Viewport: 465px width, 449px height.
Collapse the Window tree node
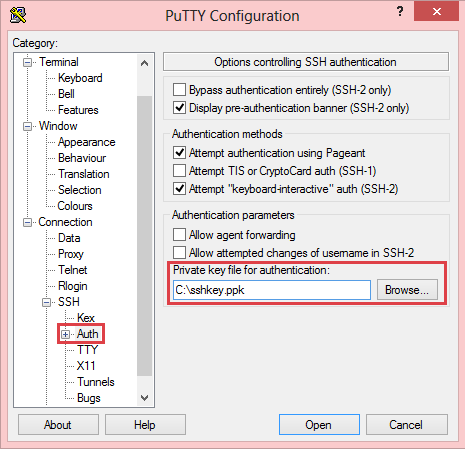[28, 126]
